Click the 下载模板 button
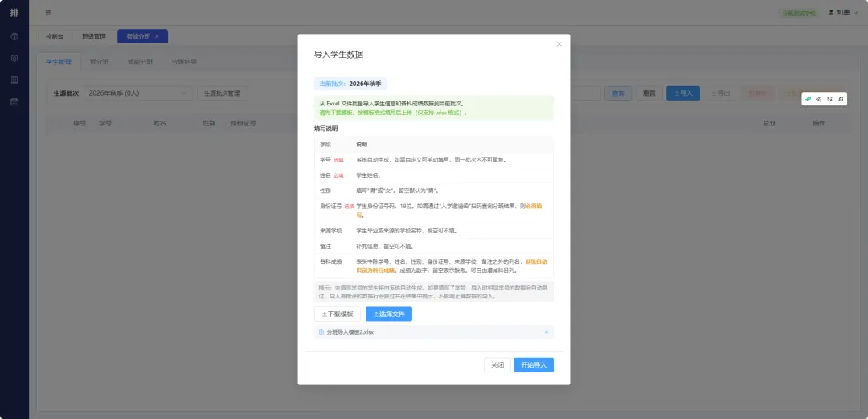This screenshot has width=868, height=419. [337, 314]
